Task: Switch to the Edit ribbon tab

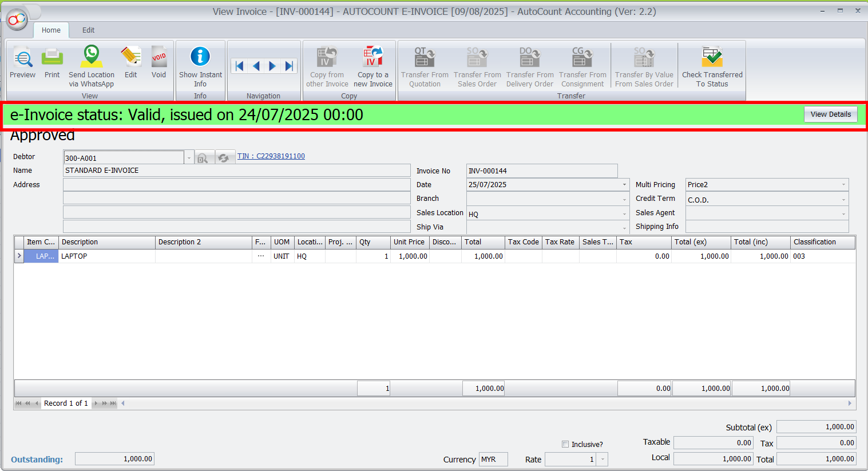Action: click(x=88, y=30)
